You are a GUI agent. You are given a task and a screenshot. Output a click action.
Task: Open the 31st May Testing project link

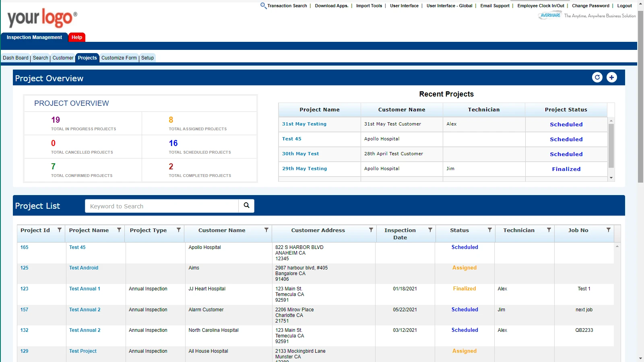coord(304,124)
